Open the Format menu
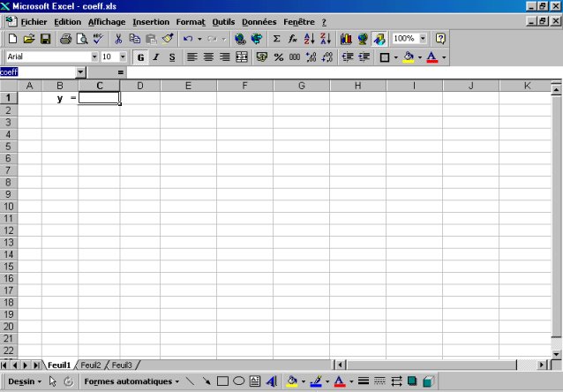 pos(191,22)
